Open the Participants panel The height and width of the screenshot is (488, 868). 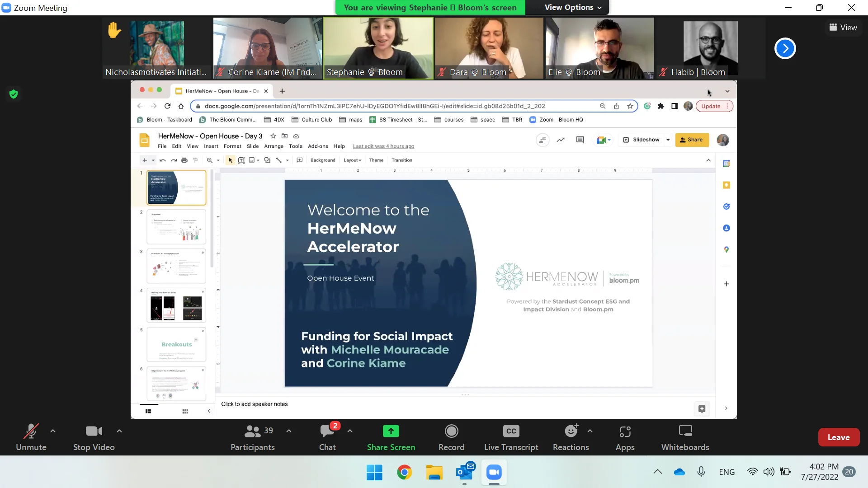pyautogui.click(x=252, y=431)
